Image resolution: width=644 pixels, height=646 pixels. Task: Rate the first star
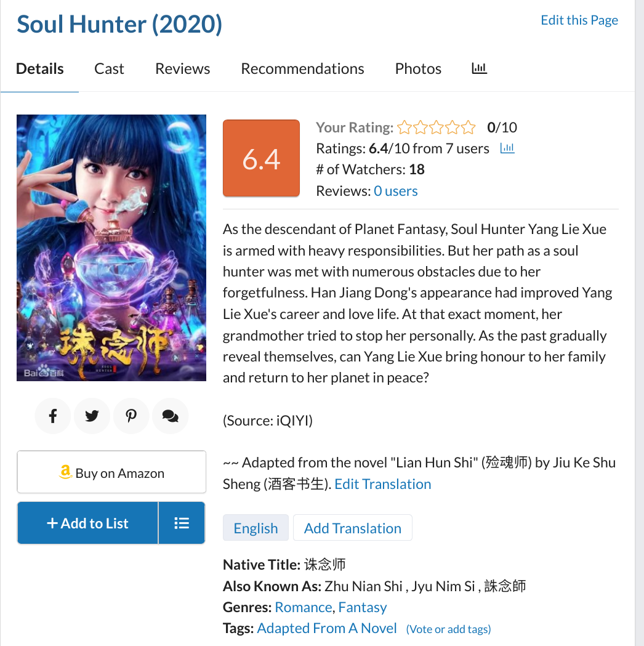coord(405,127)
